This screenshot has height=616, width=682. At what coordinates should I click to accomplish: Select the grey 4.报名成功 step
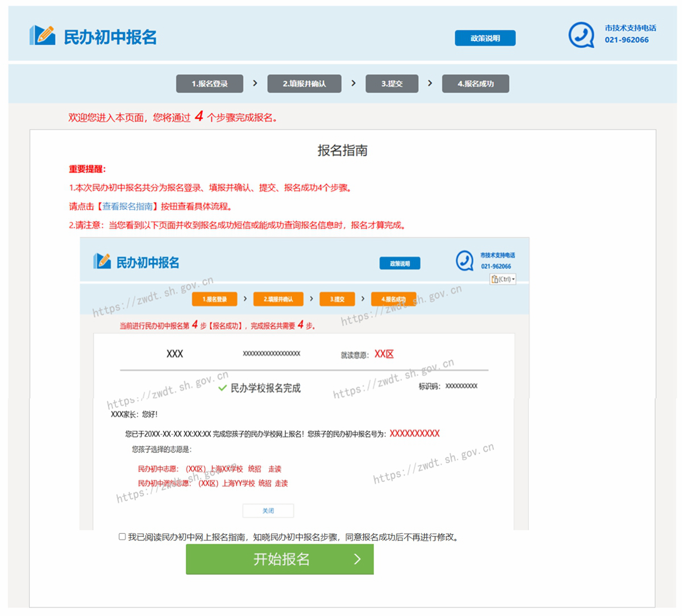[x=476, y=84]
